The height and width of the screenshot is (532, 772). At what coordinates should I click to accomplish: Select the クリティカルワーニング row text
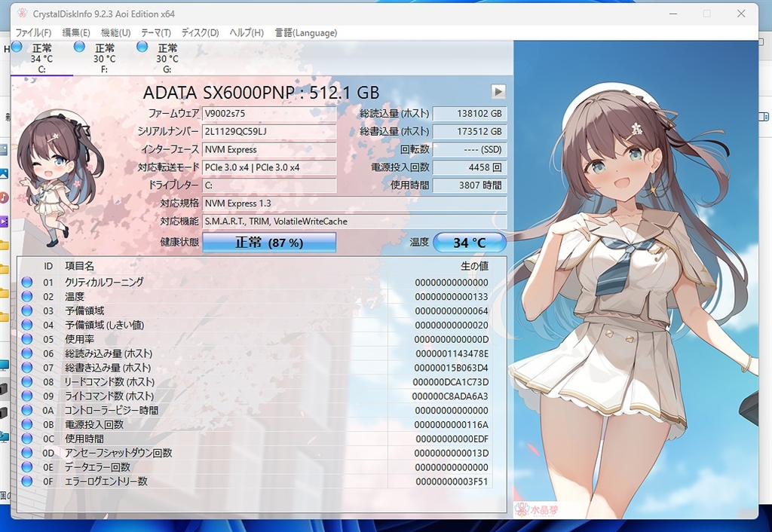104,282
